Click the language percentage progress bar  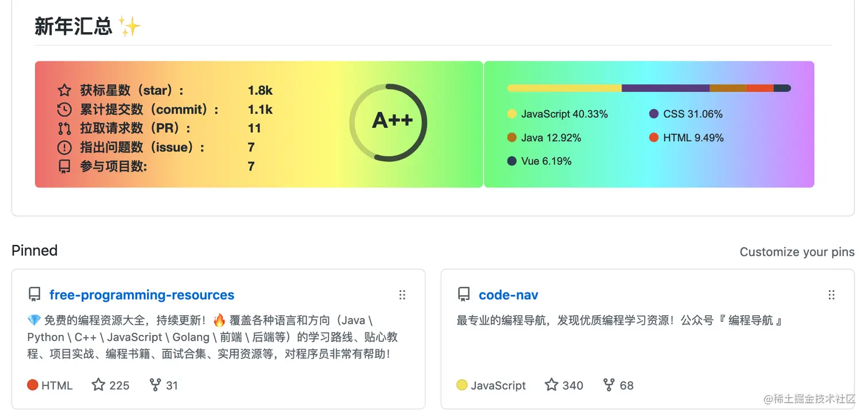pos(649,88)
